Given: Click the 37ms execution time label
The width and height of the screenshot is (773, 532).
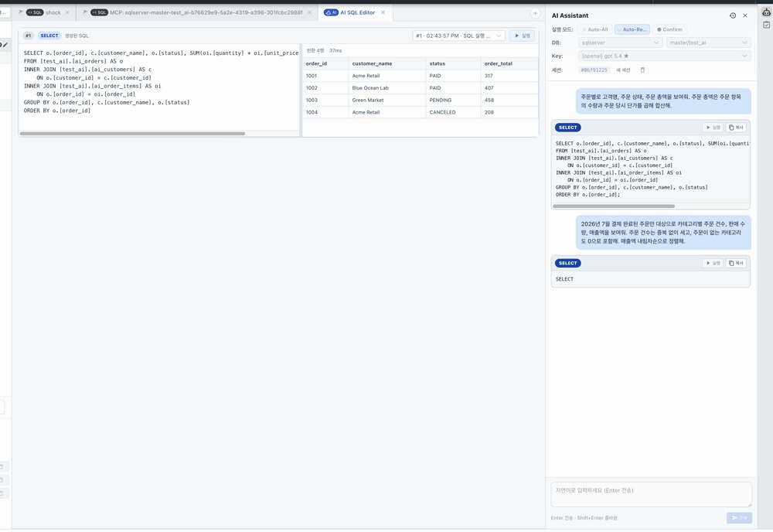Looking at the screenshot, I should click(335, 50).
